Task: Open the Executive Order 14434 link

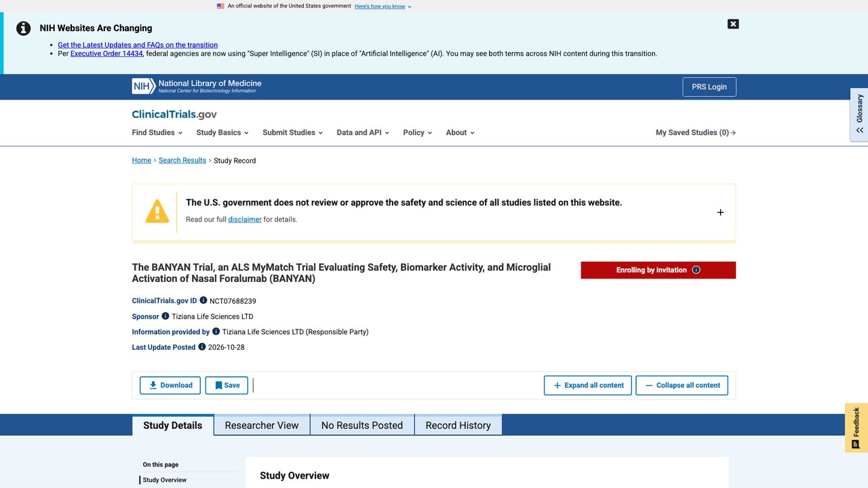Action: (106, 54)
